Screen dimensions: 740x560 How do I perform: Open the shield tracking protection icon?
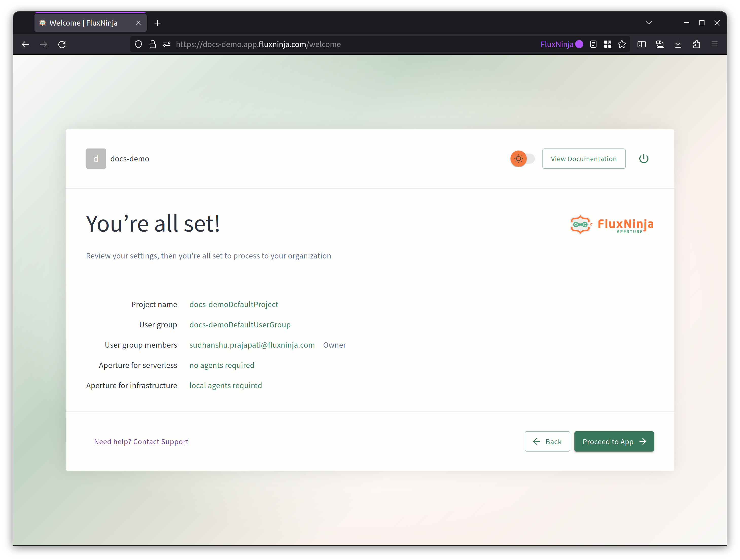(x=138, y=44)
